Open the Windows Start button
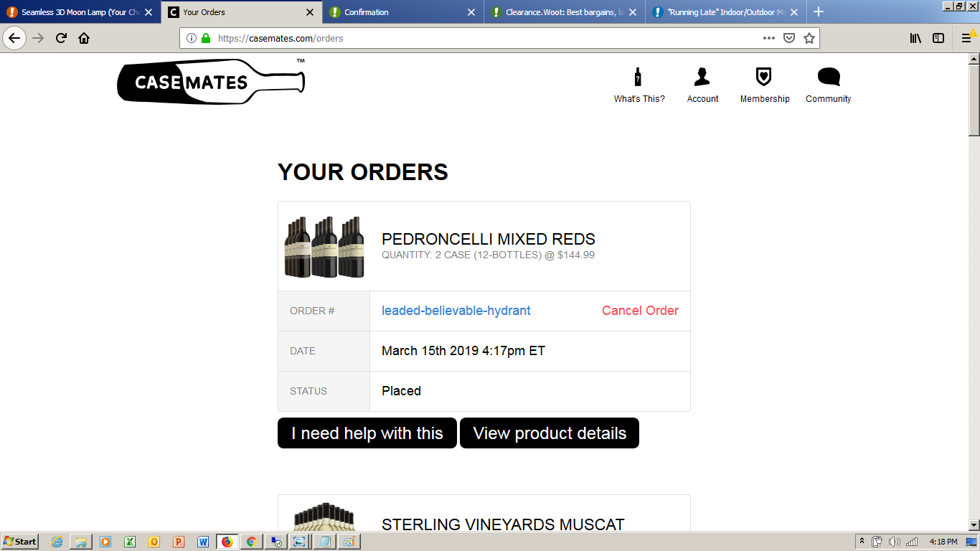This screenshot has width=980, height=551. [20, 542]
